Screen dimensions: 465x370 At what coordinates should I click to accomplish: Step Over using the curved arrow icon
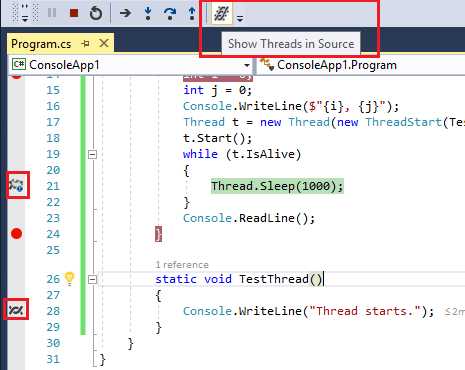click(170, 13)
